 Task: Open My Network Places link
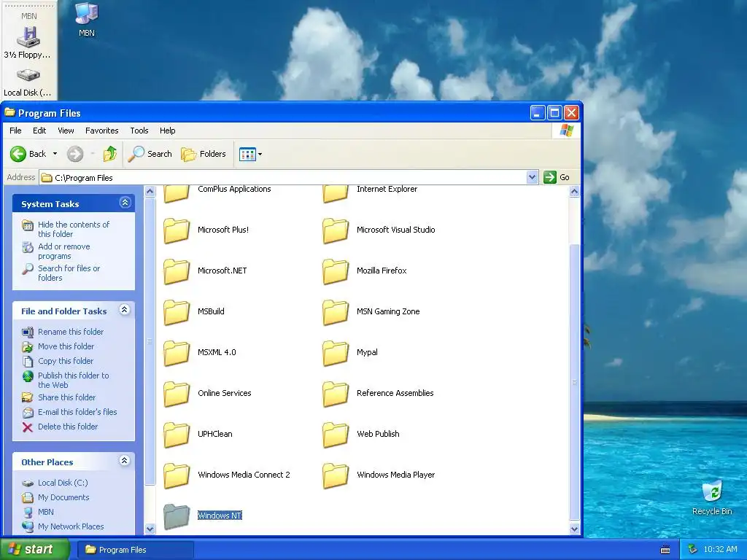point(71,526)
